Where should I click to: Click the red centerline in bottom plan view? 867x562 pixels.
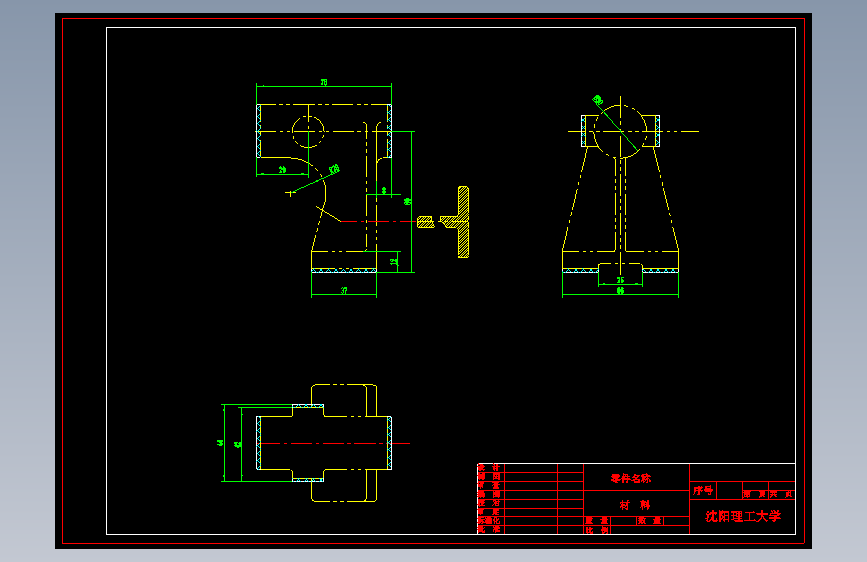coord(335,444)
